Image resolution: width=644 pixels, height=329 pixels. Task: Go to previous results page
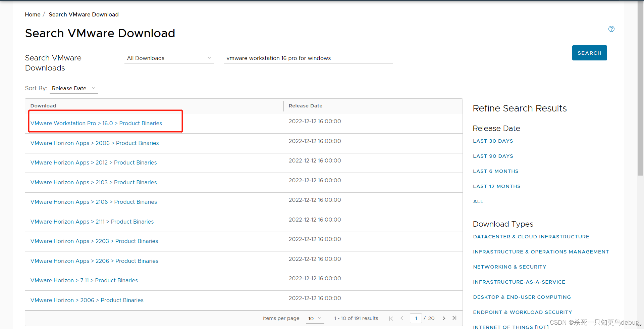pos(402,318)
